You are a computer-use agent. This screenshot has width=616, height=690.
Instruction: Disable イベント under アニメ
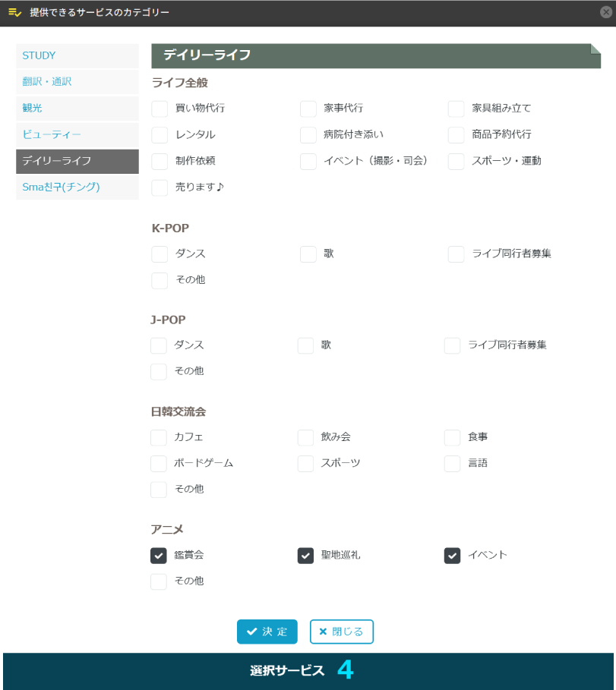point(452,555)
